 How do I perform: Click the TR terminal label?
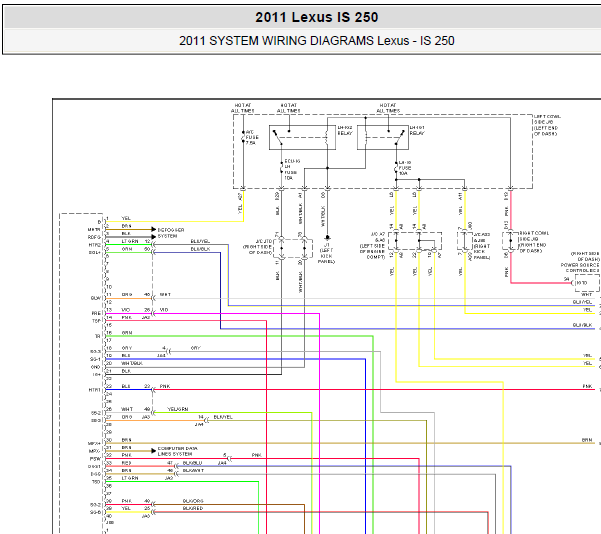pos(98,336)
